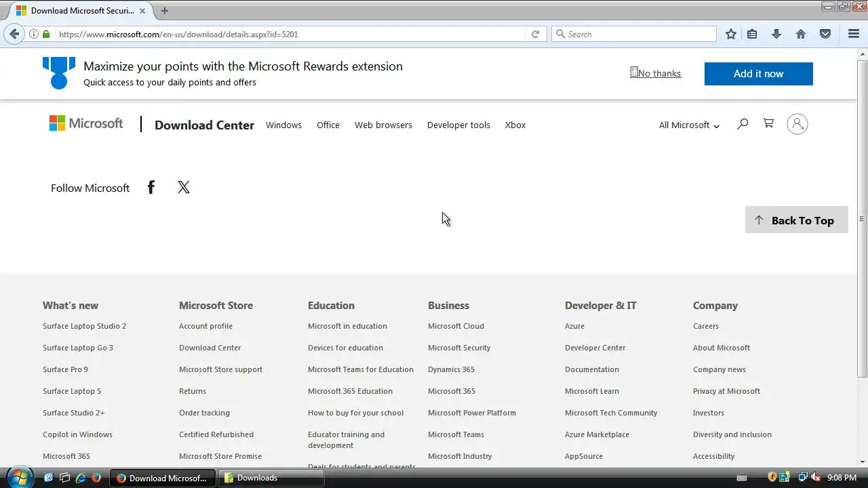Viewport: 868px width, 488px height.
Task: Bookmark this page with the star icon
Action: [x=731, y=34]
